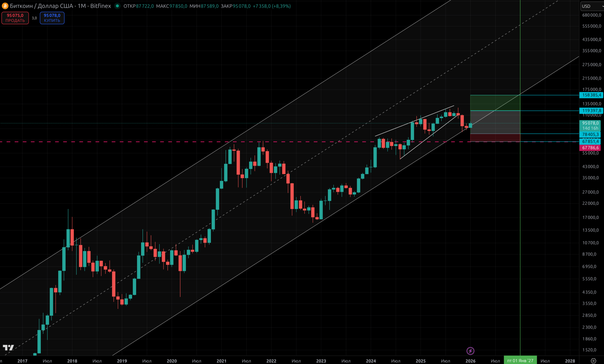Open chart settings hexagon gear icon
The image size is (604, 364).
point(593,361)
